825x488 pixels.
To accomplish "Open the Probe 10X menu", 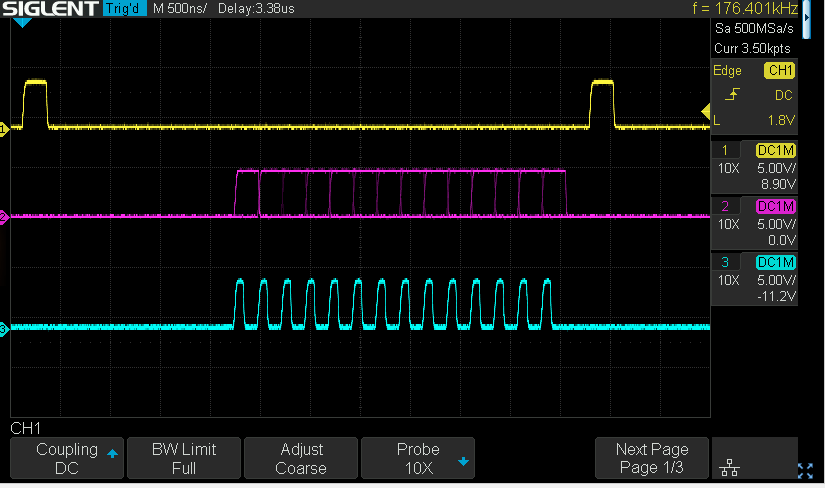I will point(418,458).
